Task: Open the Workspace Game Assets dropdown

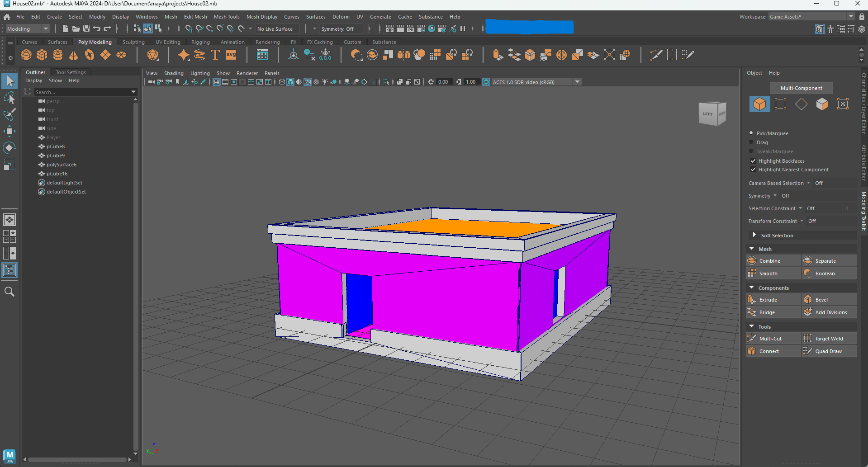Action: pyautogui.click(x=812, y=16)
